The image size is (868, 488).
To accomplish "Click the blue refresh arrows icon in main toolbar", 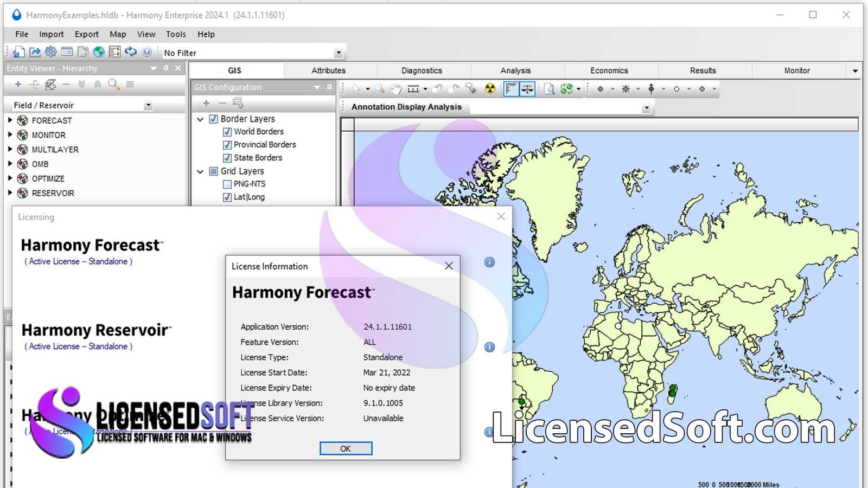I will coord(131,52).
